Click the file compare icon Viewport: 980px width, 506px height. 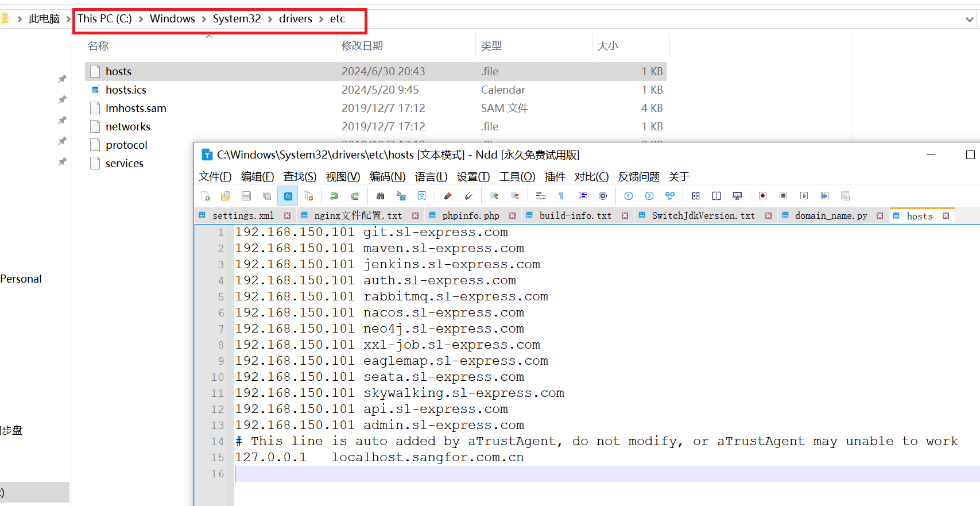696,196
